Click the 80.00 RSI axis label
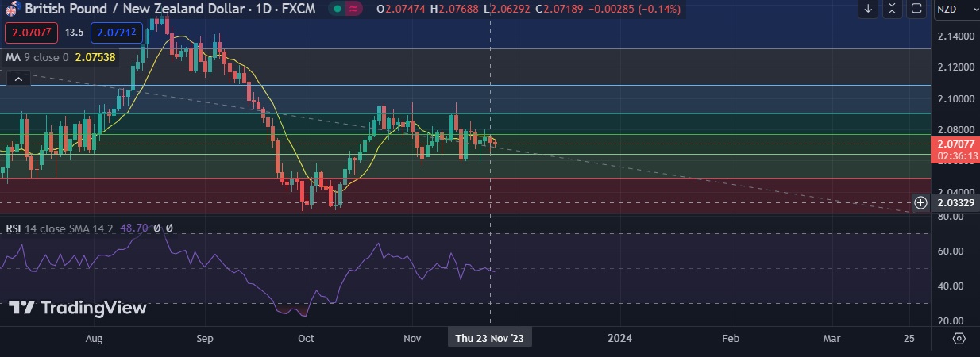The height and width of the screenshot is (357, 980). pyautogui.click(x=951, y=216)
